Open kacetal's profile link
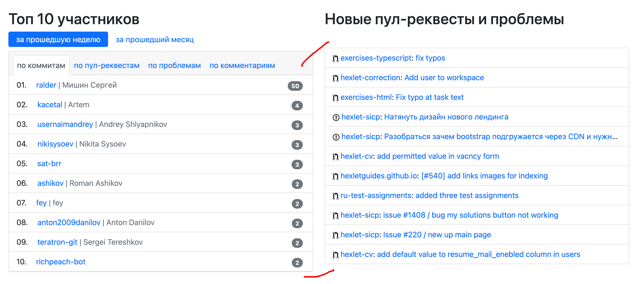This screenshot has height=284, width=644. click(x=50, y=105)
